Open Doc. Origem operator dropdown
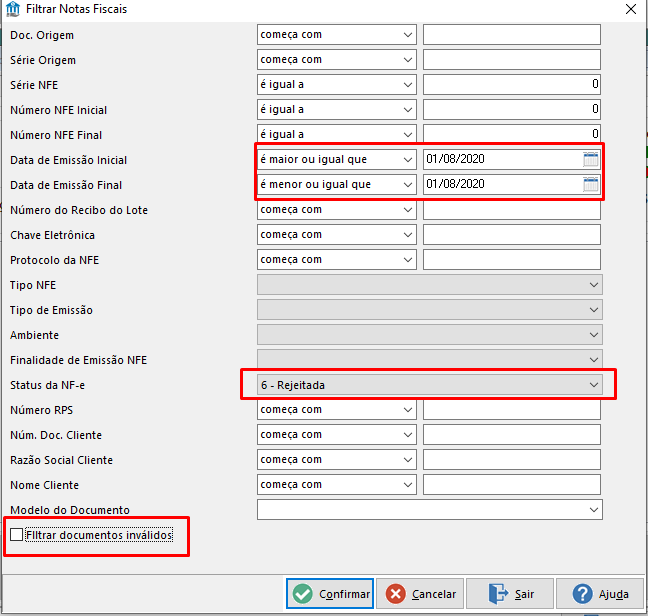Screen dimensions: 648x616 [x=336, y=35]
